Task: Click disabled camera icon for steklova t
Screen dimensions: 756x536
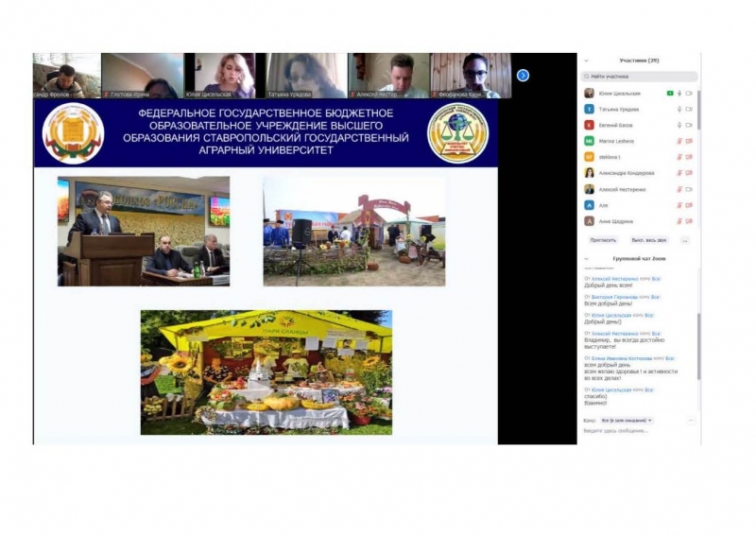Action: pos(689,157)
